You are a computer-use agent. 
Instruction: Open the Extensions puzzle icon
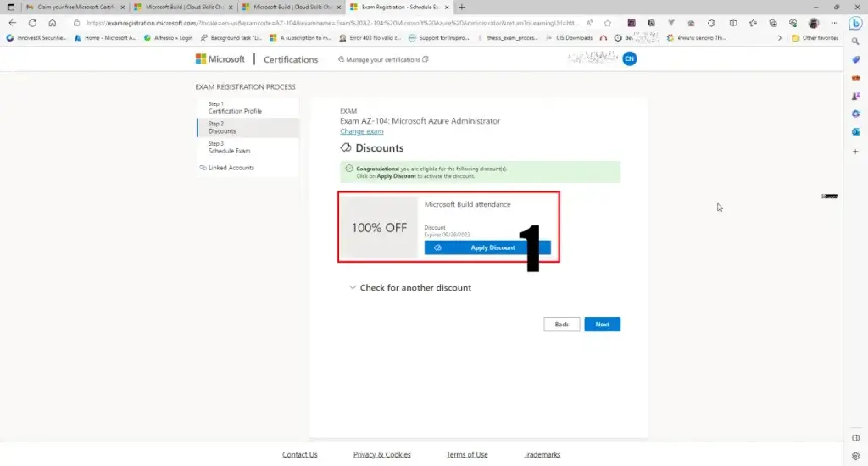point(711,23)
